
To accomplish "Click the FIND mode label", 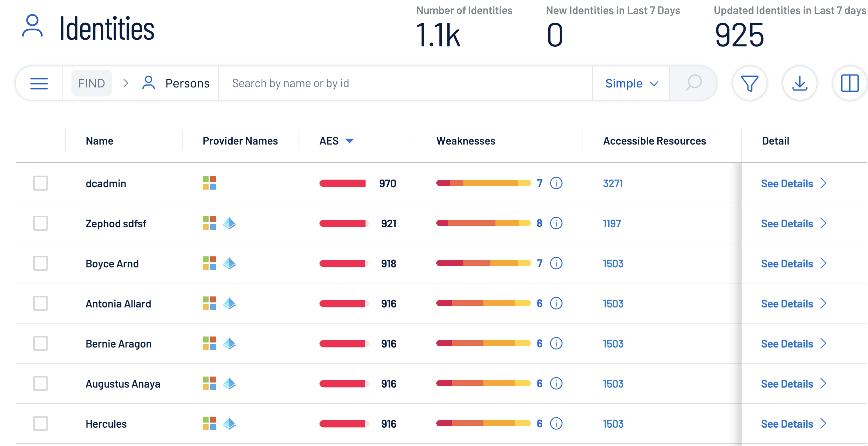I will (91, 83).
